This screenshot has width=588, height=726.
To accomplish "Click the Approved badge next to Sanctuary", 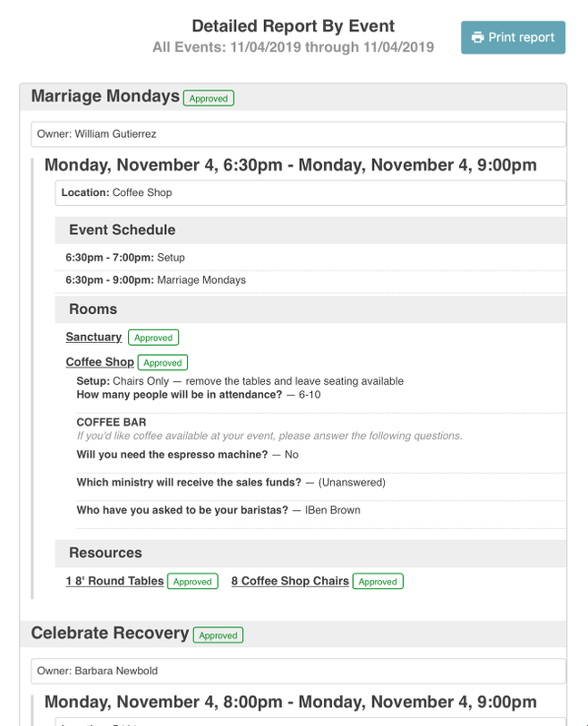I will [153, 338].
